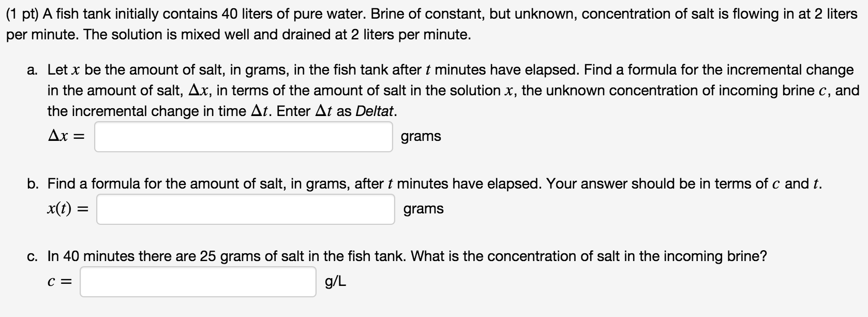The image size is (868, 317).
Task: Place cursor in the g/L answer box
Action: point(198,281)
